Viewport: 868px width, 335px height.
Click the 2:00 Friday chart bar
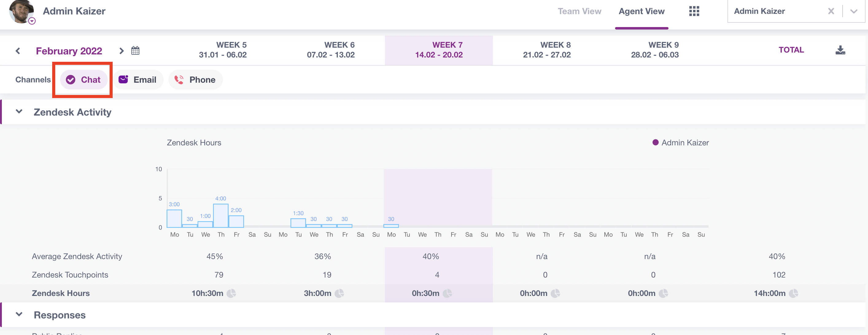[236, 221]
